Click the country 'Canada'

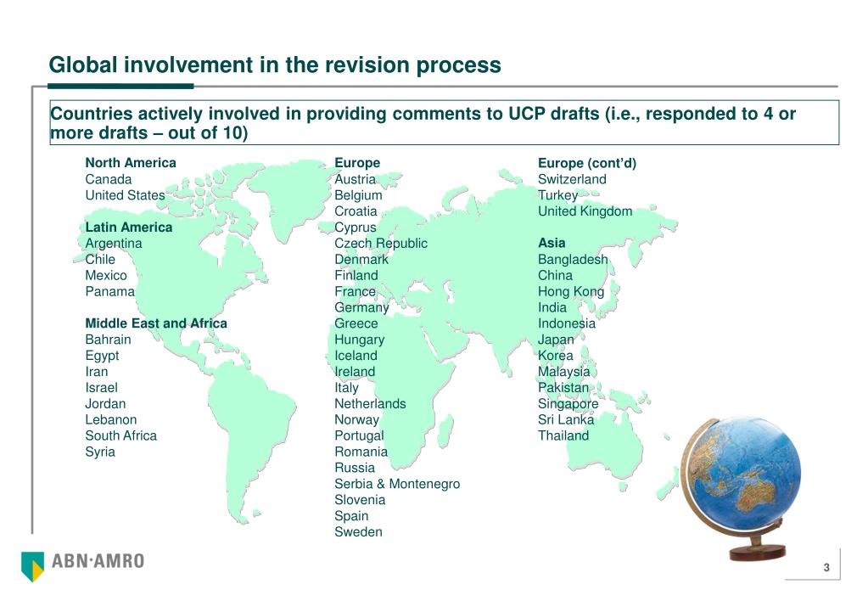point(109,179)
